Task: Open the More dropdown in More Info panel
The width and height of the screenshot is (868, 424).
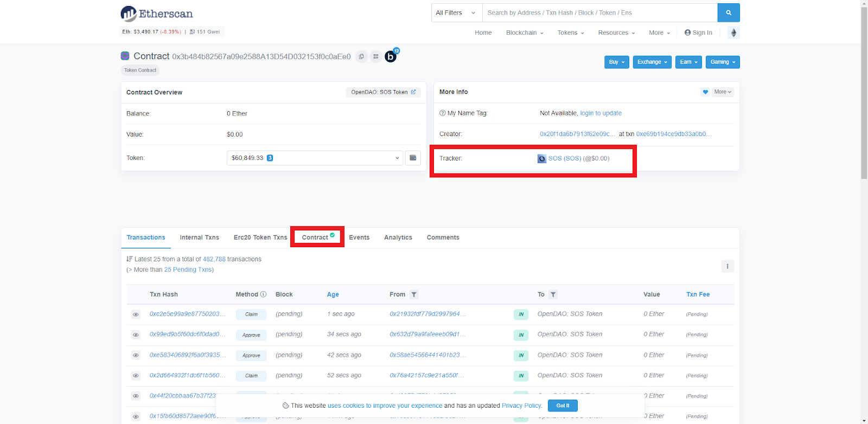Action: coord(723,92)
